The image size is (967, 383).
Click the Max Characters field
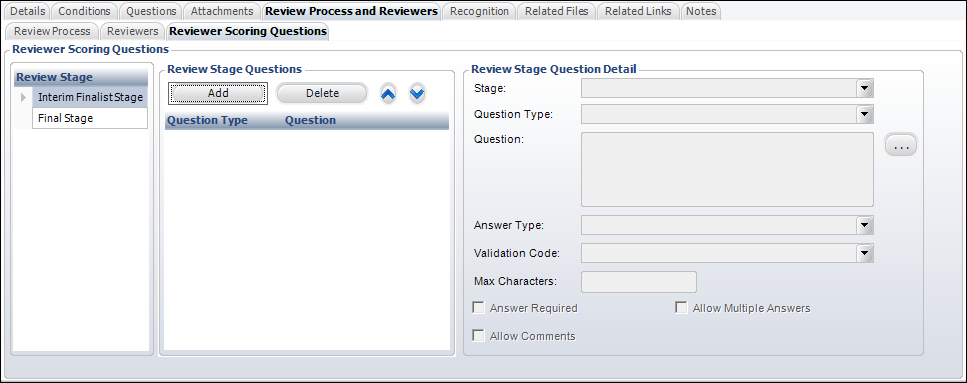pos(639,281)
